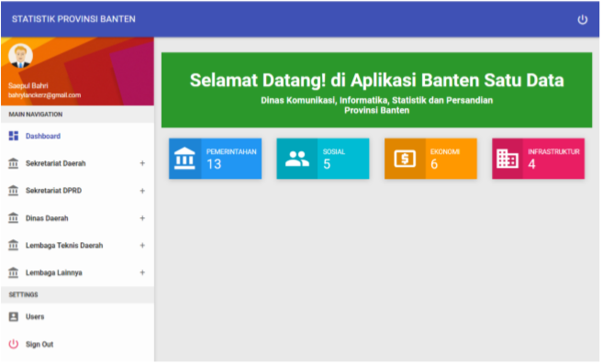Click the power icon in top header
The image size is (602, 364).
coord(582,19)
